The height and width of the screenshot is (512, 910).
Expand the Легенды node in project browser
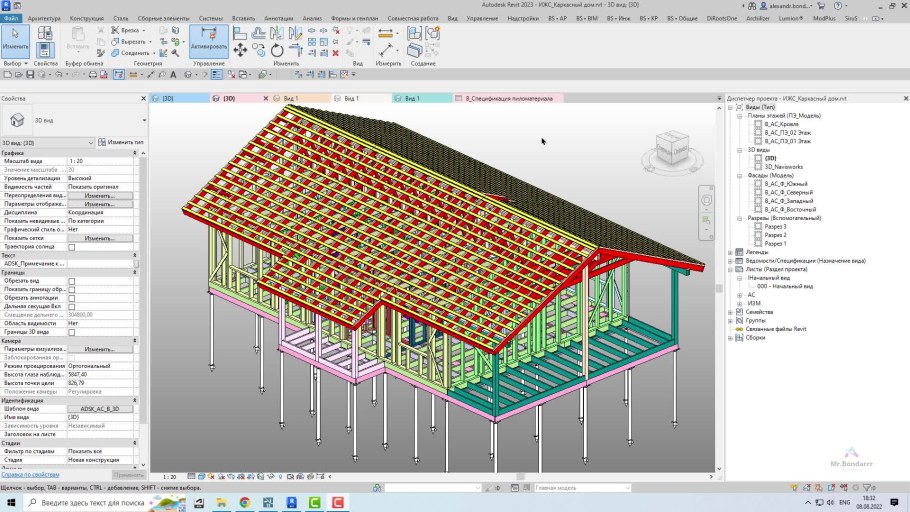[x=730, y=252]
